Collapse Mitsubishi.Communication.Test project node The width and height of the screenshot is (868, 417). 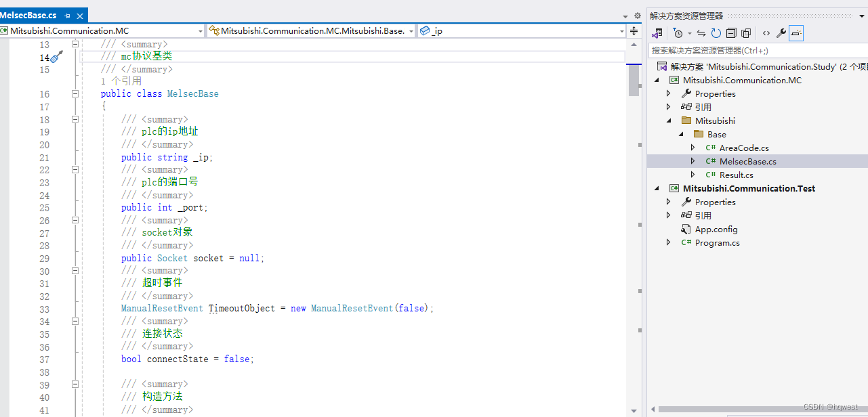pyautogui.click(x=657, y=189)
